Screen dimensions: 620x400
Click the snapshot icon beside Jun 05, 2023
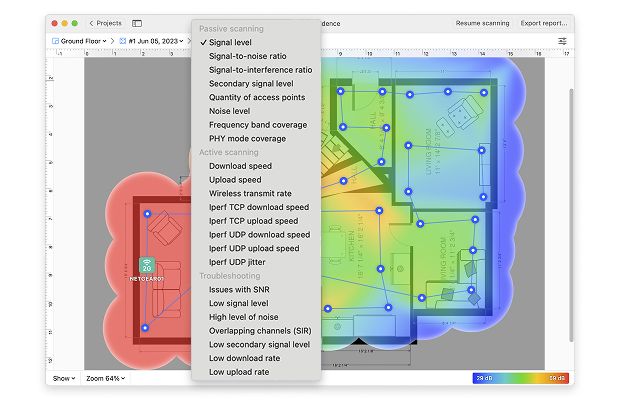coord(123,41)
